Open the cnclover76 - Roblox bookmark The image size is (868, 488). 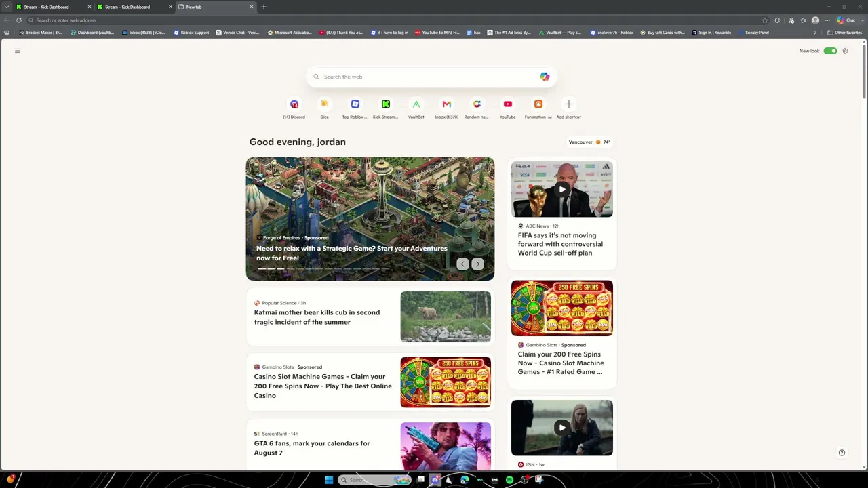point(612,33)
